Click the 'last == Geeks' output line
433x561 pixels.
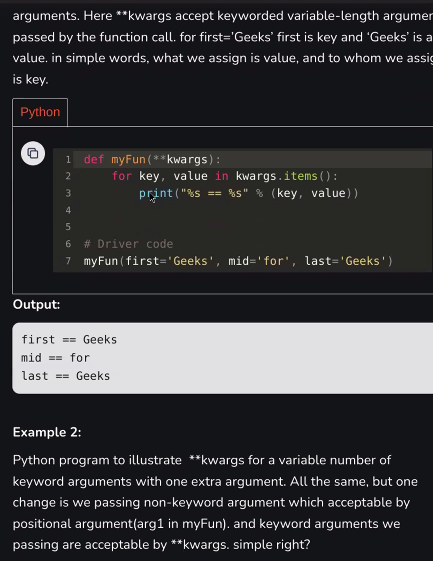[65, 376]
